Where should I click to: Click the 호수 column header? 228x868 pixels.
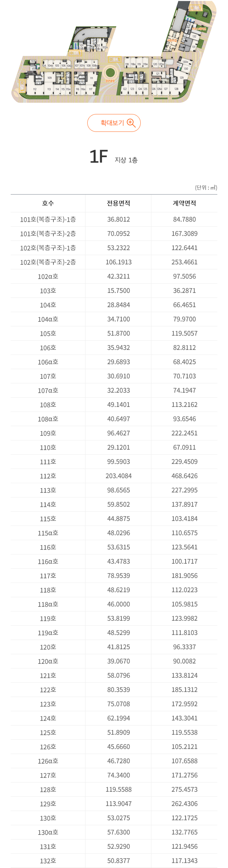[x=48, y=203]
